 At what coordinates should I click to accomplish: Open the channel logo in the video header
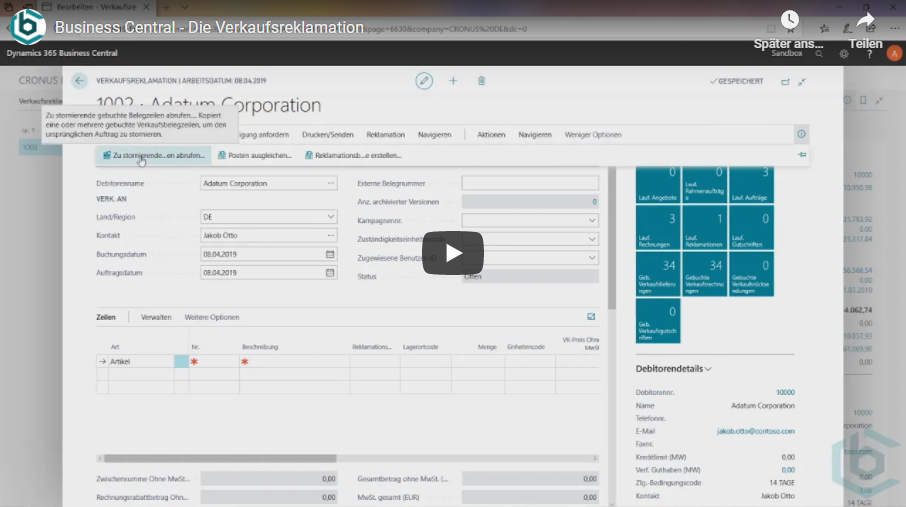[28, 27]
